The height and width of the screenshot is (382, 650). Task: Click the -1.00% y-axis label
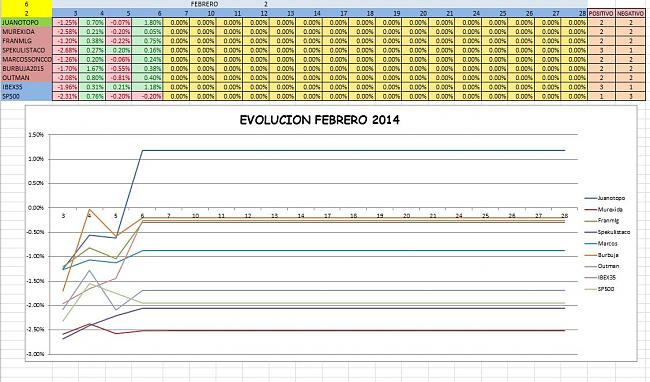coord(35,256)
